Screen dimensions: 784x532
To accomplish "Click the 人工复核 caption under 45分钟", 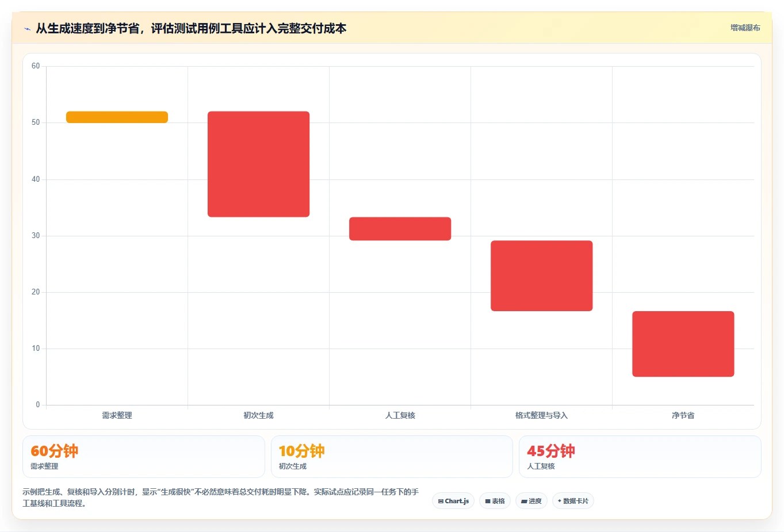I will [541, 466].
